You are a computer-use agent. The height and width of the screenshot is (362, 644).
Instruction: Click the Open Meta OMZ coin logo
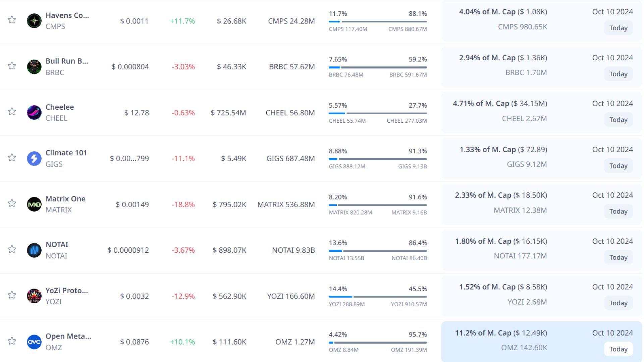[x=34, y=342]
